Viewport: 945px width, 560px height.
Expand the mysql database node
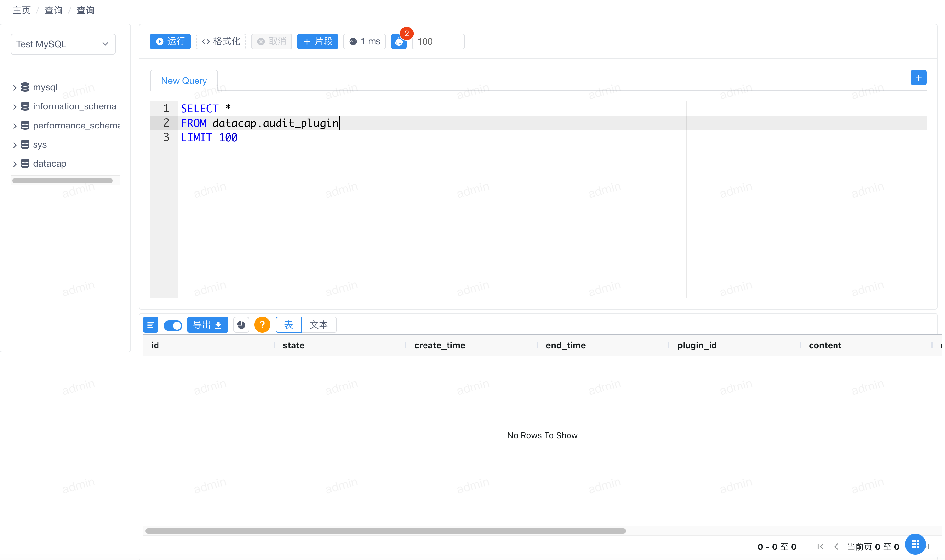click(x=15, y=88)
